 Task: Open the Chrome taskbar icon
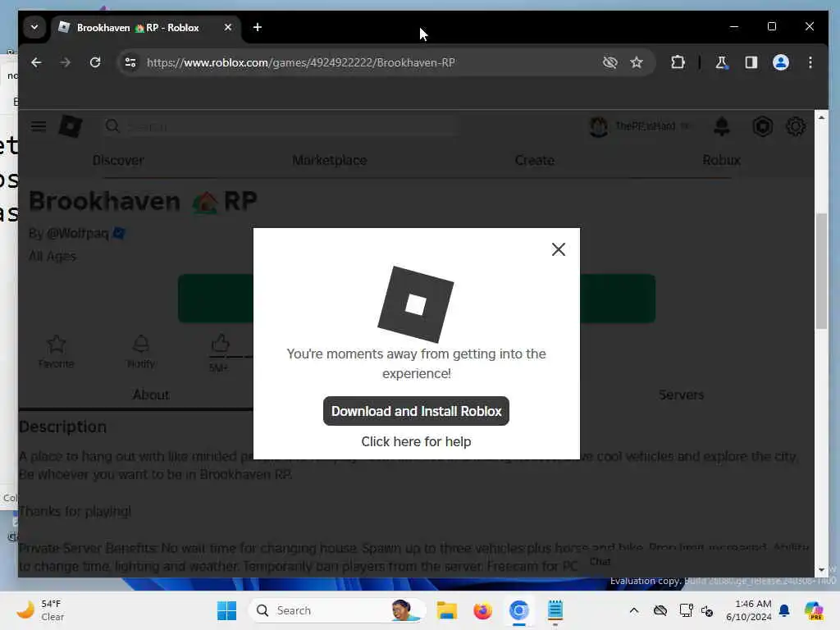click(518, 610)
